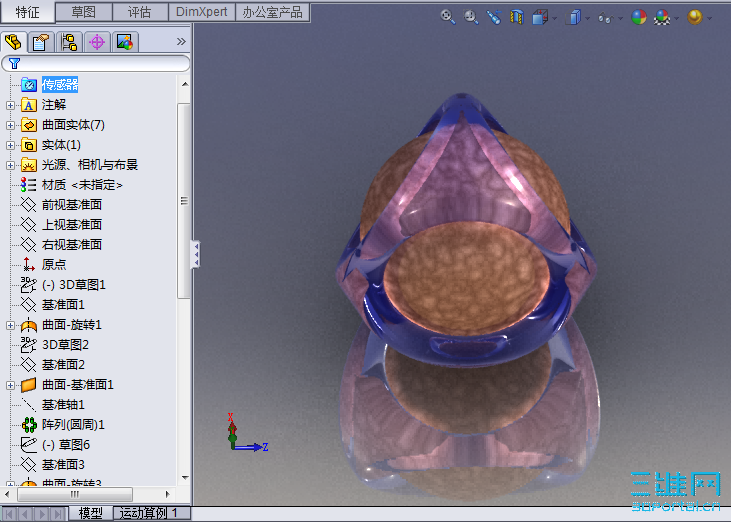Click the Edit Appearance color ball icon
Viewport: 731px width, 522px height.
[639, 17]
